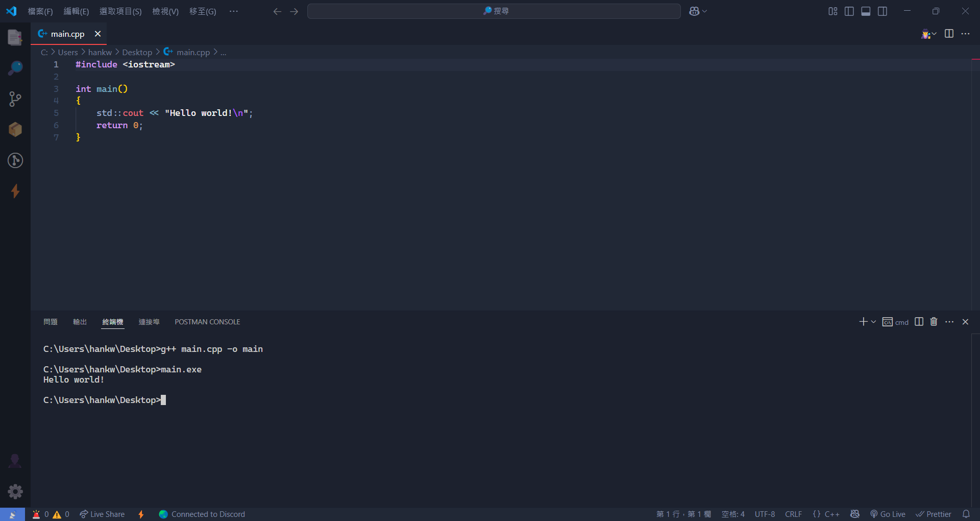Switch to the 終端機 terminal tab

[113, 322]
